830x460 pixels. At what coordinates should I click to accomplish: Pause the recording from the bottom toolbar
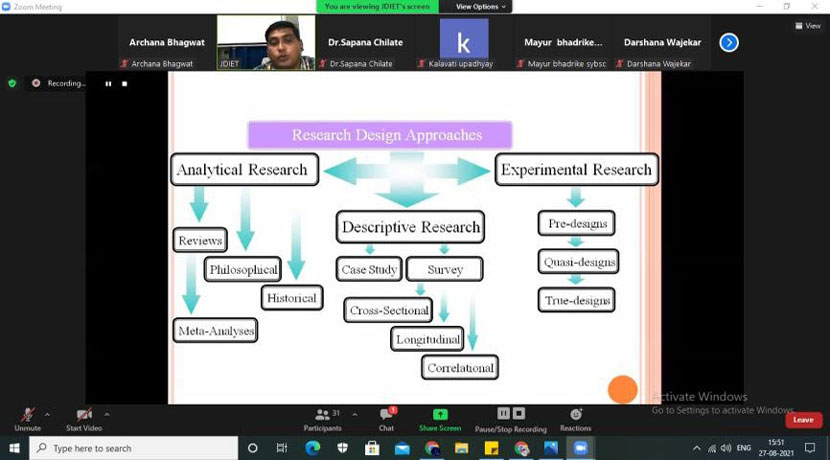[504, 414]
